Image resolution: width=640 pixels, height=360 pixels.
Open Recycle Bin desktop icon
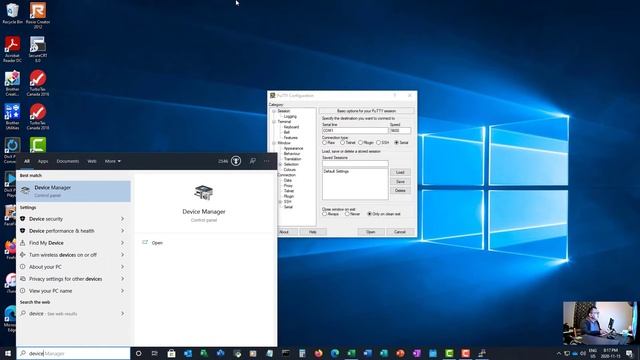(12, 13)
